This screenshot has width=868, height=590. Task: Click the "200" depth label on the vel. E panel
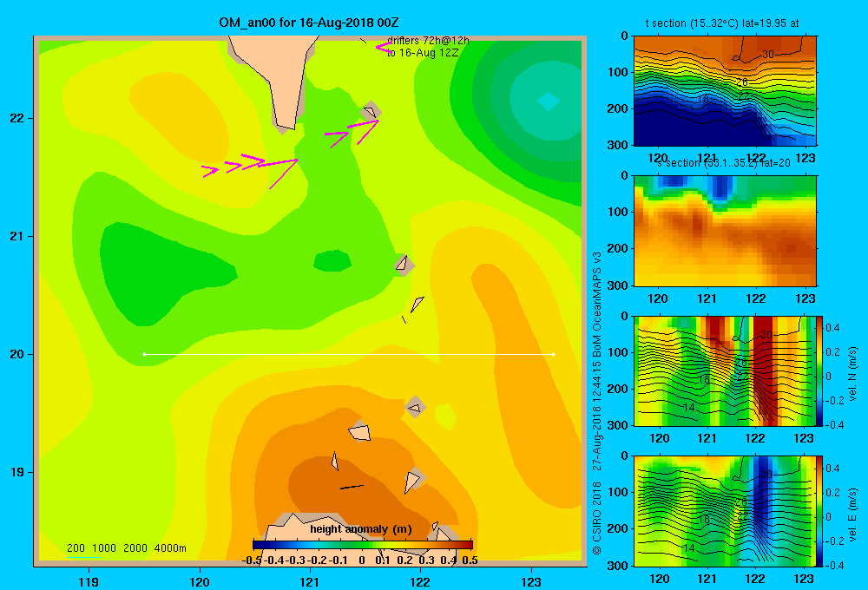pos(618,528)
